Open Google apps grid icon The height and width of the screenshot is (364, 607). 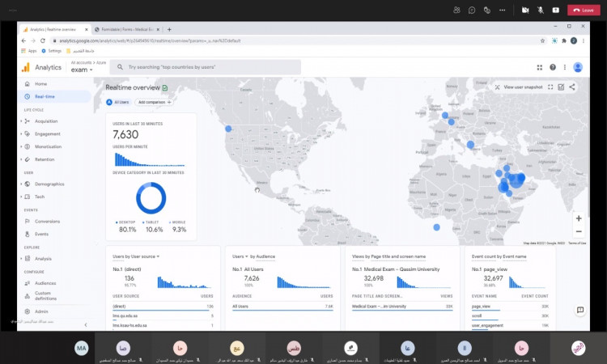(x=539, y=67)
